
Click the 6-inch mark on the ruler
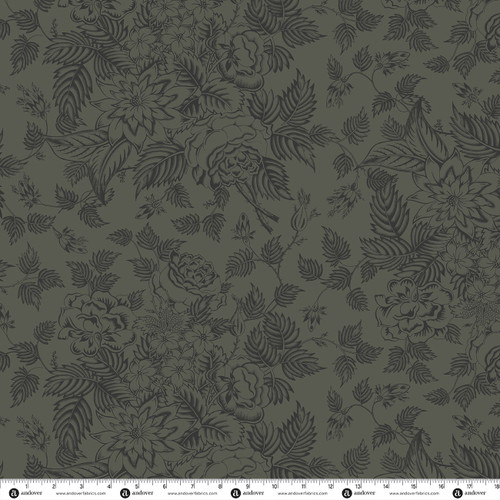(165, 487)
